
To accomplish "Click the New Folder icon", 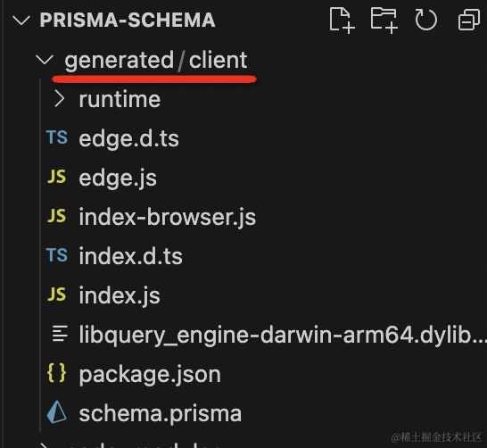I will point(384,21).
